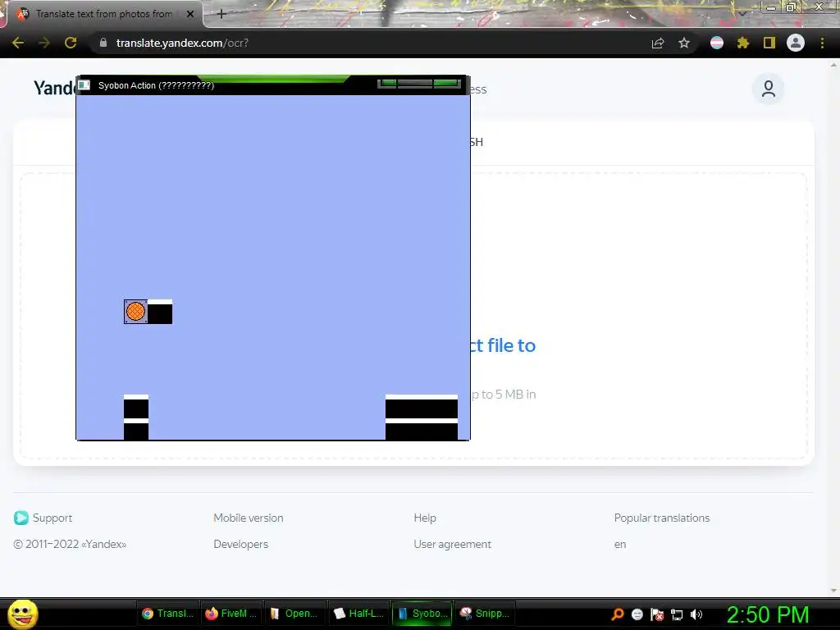Reload the Yandex Translate page

click(71, 43)
